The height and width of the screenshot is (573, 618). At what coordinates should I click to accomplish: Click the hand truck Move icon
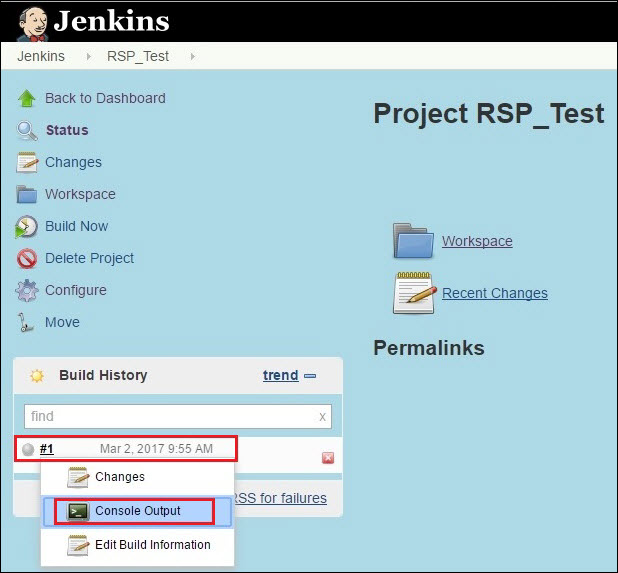(x=26, y=322)
